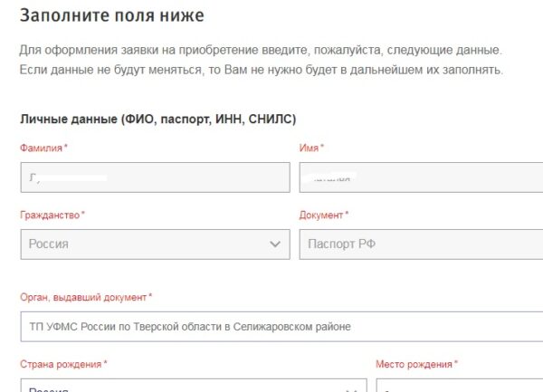Focus the Орган, выдавший документ field
The width and height of the screenshot is (543, 392).
pos(281,326)
